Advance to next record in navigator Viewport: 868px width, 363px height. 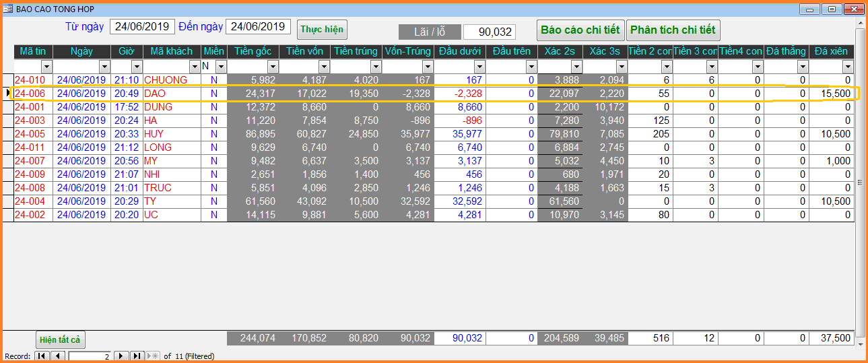click(x=121, y=356)
